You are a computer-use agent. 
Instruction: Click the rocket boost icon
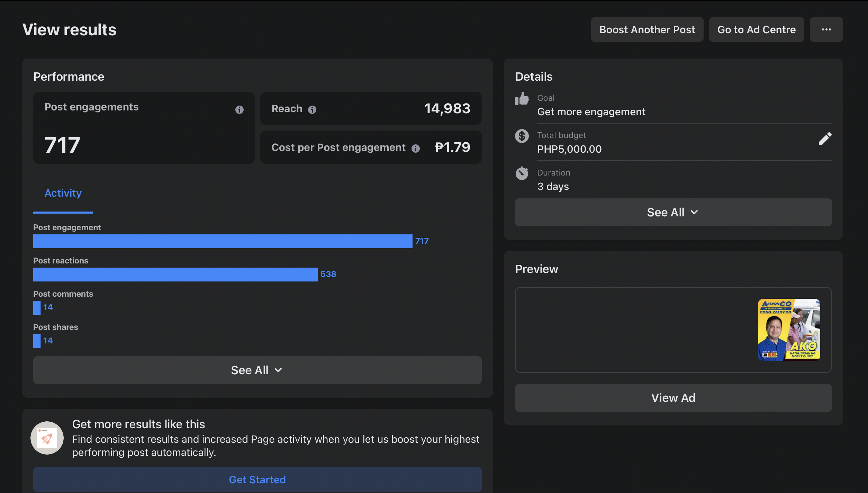(x=47, y=438)
